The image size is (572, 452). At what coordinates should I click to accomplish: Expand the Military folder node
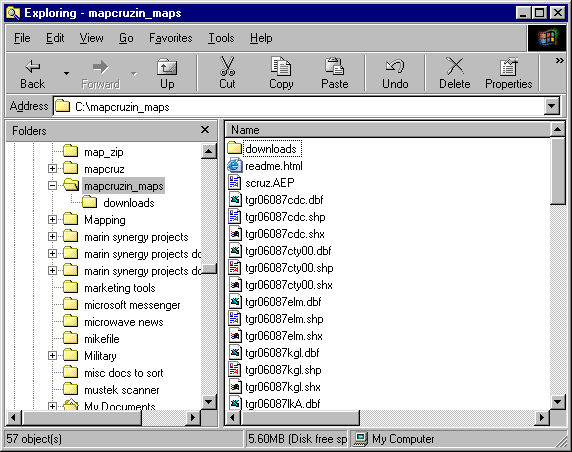coord(53,356)
